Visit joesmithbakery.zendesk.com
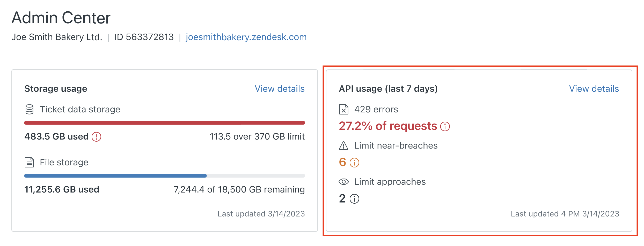Viewport: 644px width, 246px height. [246, 37]
